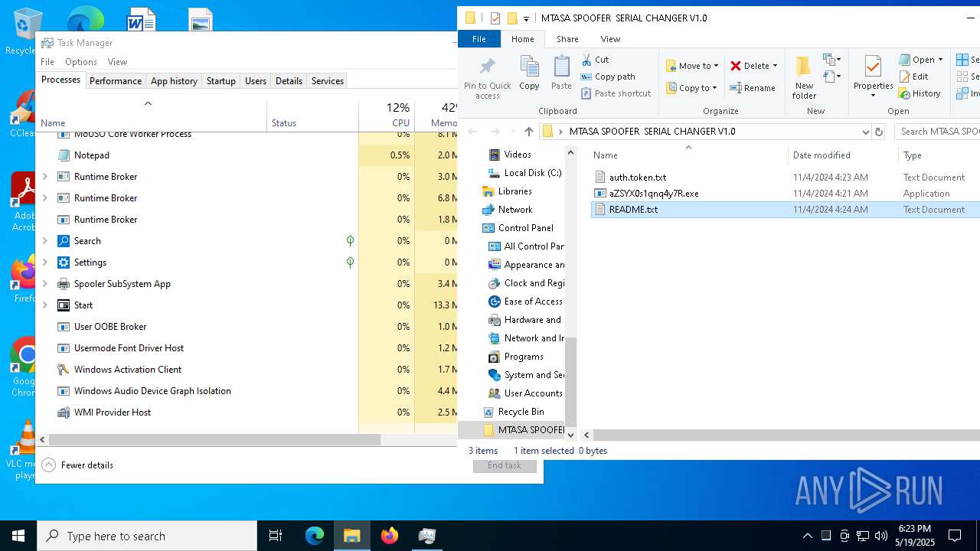
Task: Sort files by Name column
Action: pos(688,155)
